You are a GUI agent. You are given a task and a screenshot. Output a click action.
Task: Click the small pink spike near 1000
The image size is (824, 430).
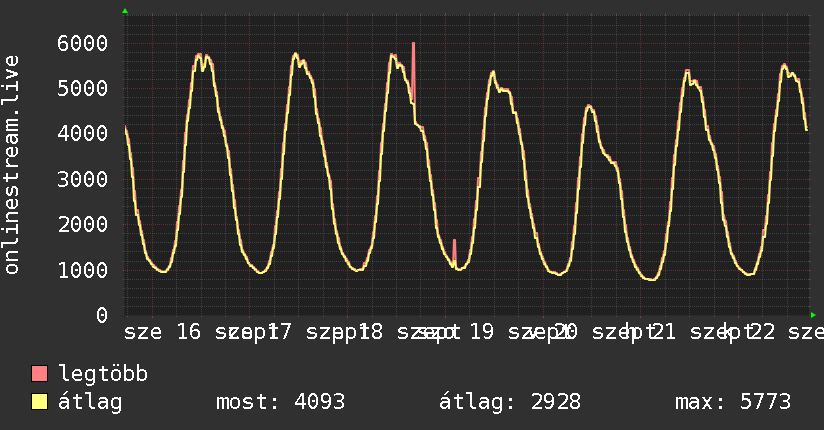coord(455,253)
